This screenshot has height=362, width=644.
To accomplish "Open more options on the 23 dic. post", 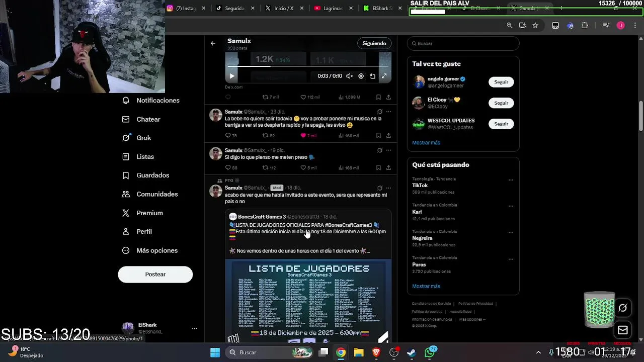I will [388, 112].
